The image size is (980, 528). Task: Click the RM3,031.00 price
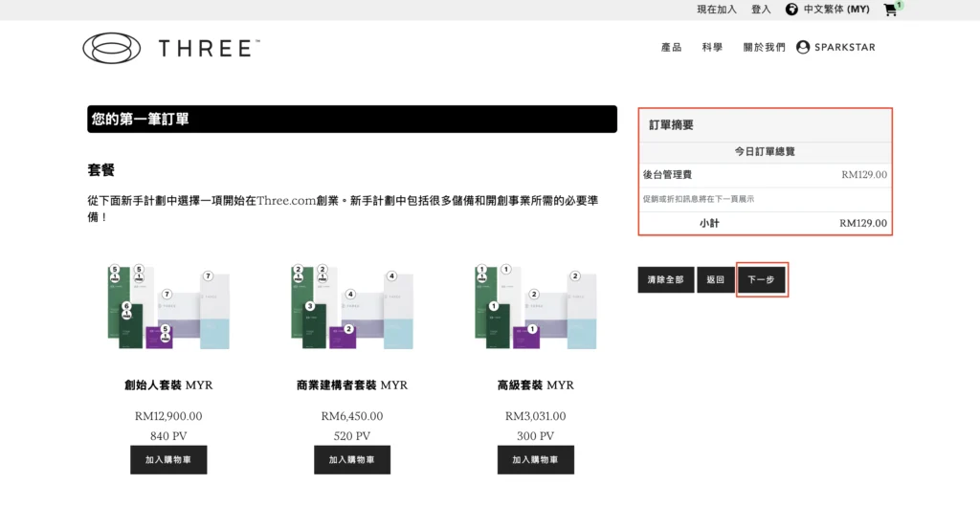click(x=536, y=416)
